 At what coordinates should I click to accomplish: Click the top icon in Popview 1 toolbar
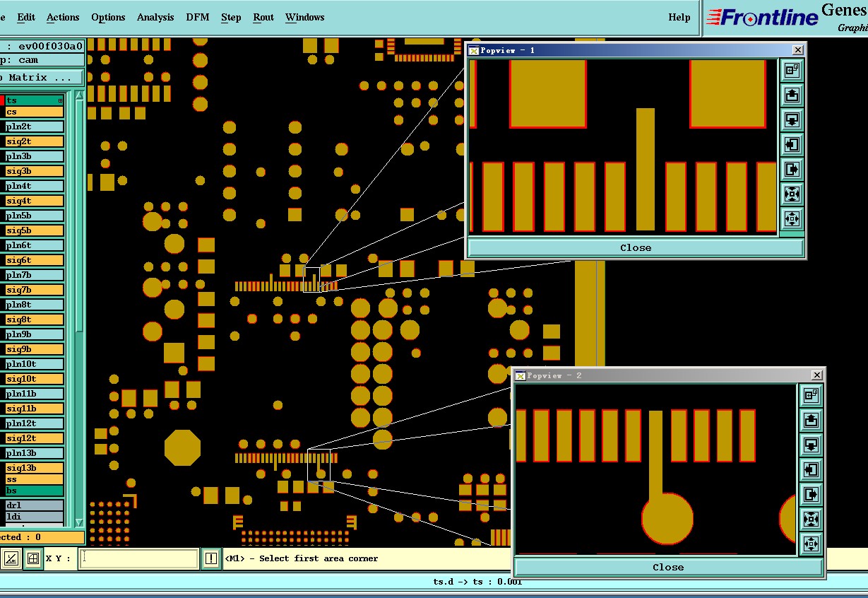tap(792, 69)
